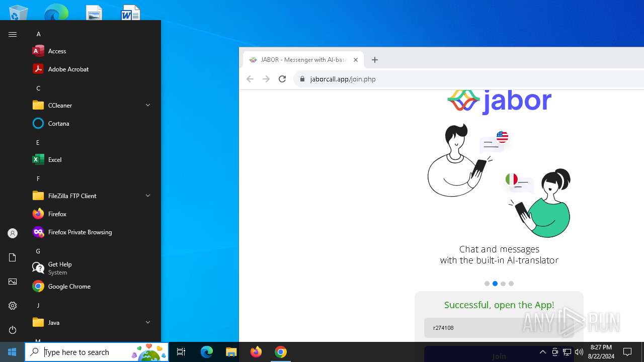Reload the jaborcall.app page

pyautogui.click(x=282, y=79)
